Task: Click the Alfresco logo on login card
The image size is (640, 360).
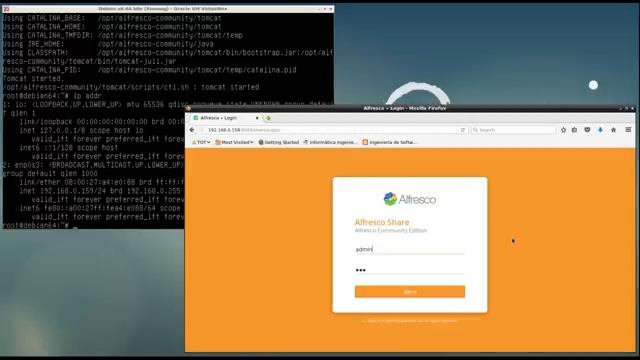Action: 410,199
